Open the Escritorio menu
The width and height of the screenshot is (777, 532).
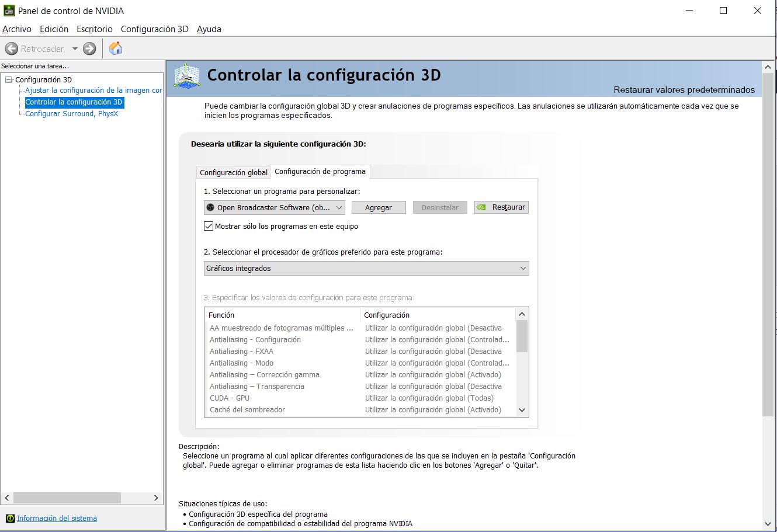[x=95, y=29]
